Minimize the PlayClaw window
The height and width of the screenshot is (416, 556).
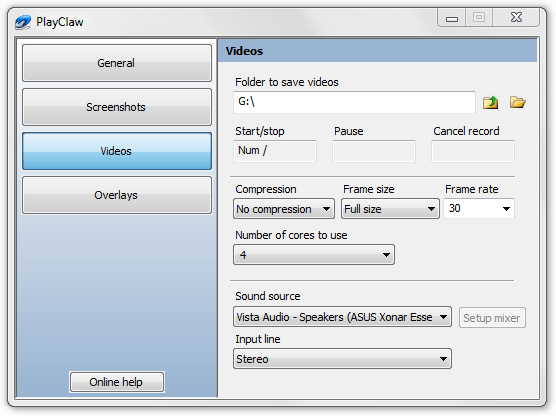coord(452,17)
